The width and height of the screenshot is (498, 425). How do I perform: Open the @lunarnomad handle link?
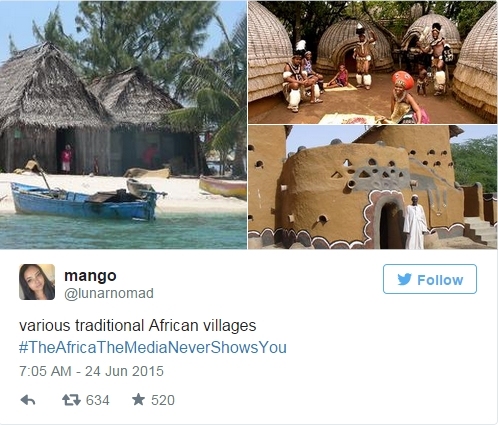click(x=109, y=293)
